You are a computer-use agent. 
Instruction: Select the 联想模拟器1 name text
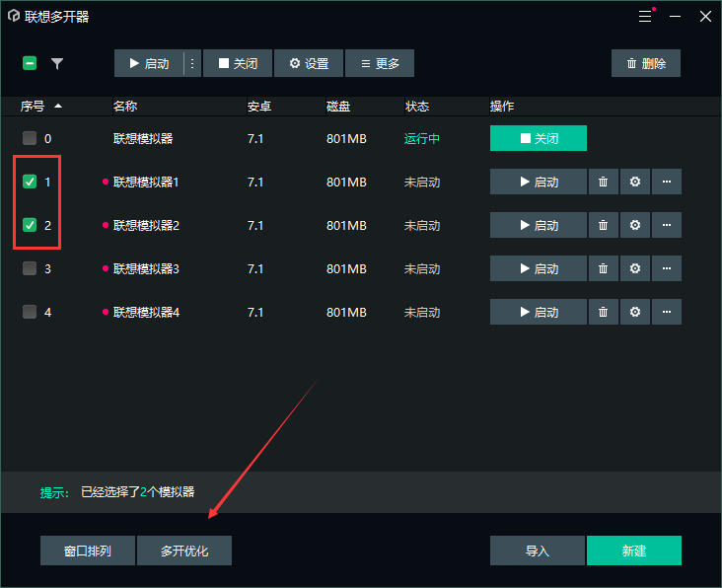click(146, 183)
